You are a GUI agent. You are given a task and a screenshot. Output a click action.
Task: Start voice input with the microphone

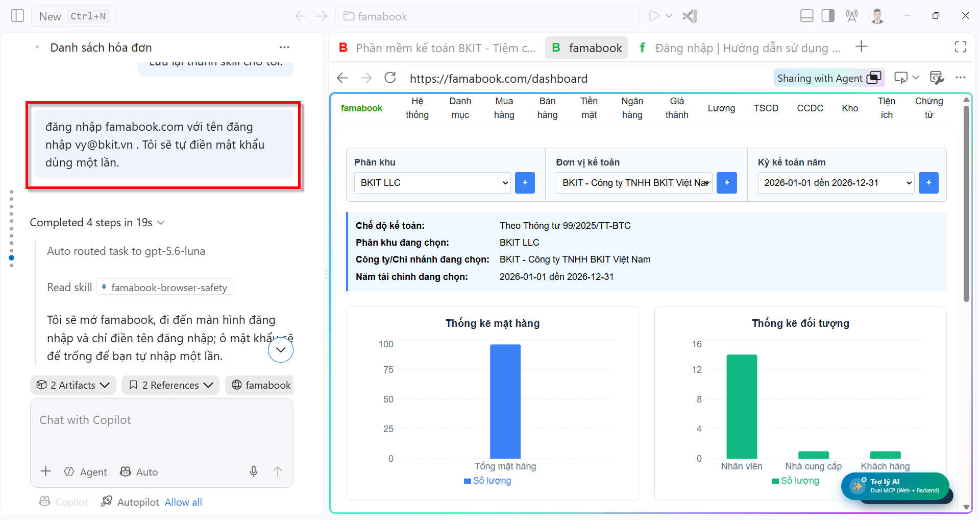254,471
